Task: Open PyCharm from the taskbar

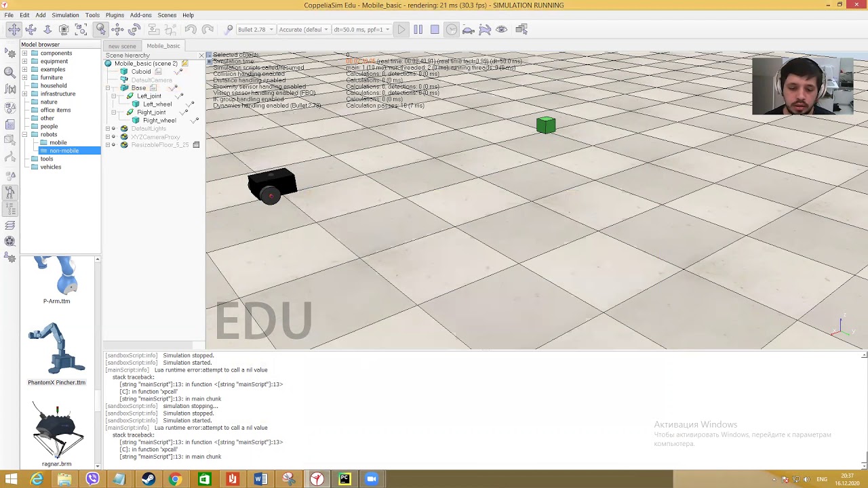Action: (344, 479)
